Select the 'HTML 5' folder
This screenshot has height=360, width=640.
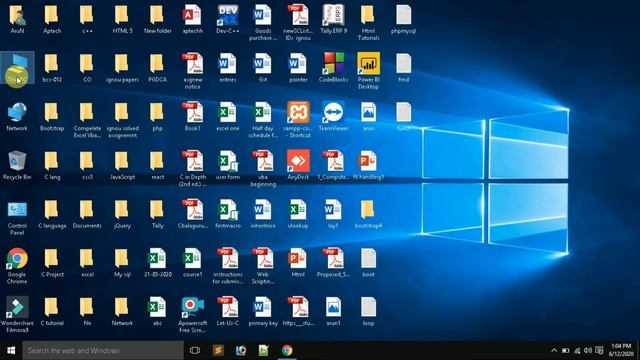coord(122,19)
